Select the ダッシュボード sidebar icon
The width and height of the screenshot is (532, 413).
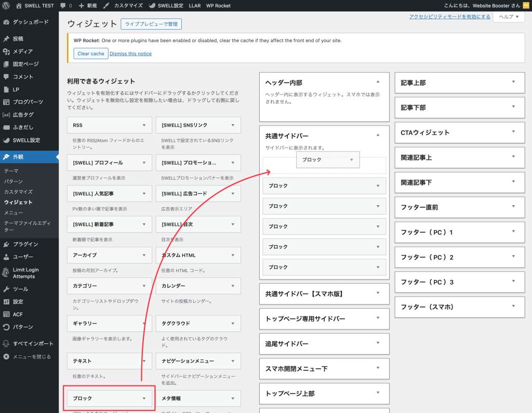[x=7, y=22]
